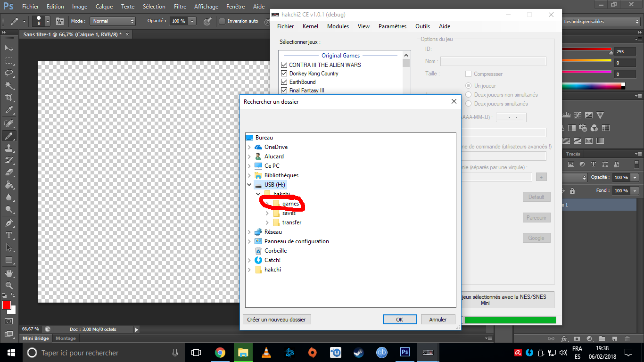Click the color spectrum ramp

(591, 86)
